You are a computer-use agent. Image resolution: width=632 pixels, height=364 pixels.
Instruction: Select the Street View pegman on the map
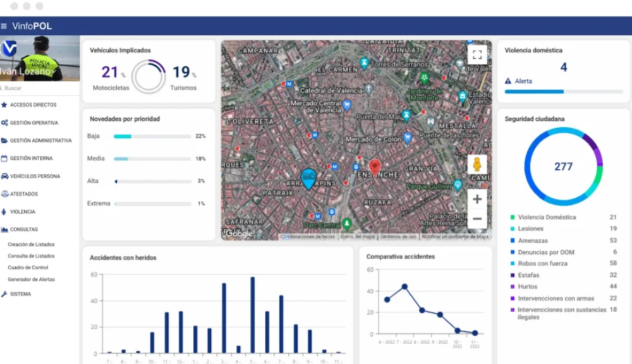coord(477,164)
